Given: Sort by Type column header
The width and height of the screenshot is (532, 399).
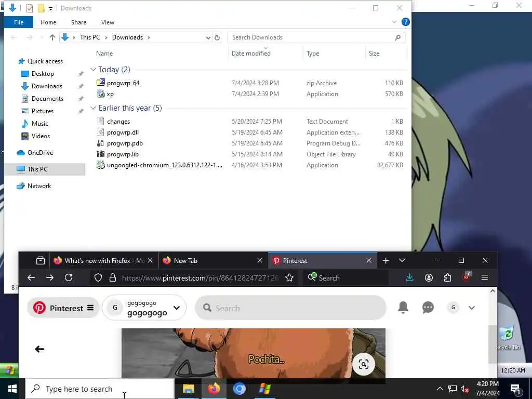Looking at the screenshot, I should pyautogui.click(x=312, y=54).
